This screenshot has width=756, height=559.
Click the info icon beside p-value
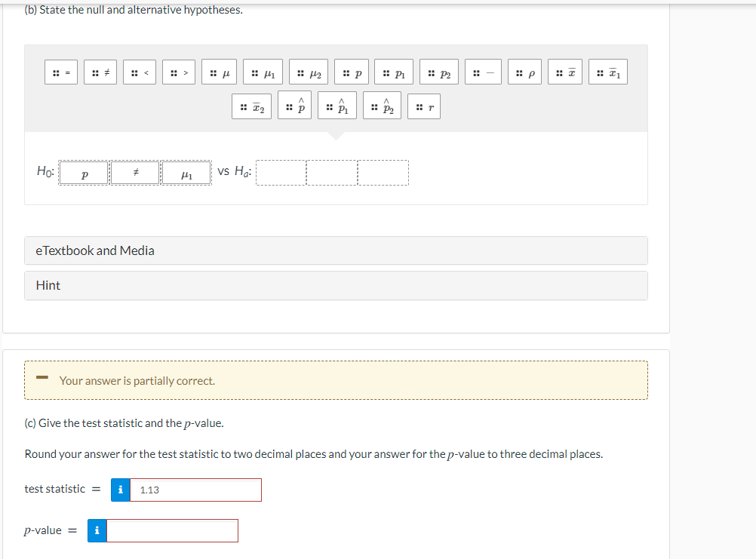click(x=97, y=530)
